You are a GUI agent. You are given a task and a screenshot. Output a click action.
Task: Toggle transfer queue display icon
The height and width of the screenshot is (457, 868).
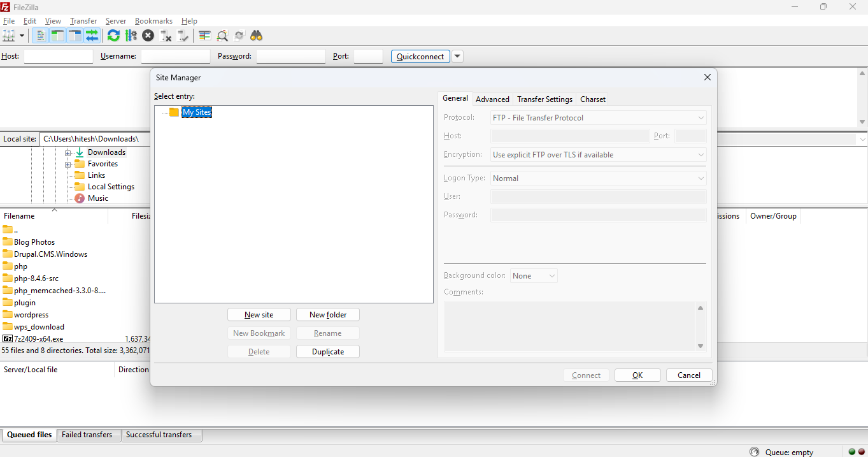click(92, 36)
